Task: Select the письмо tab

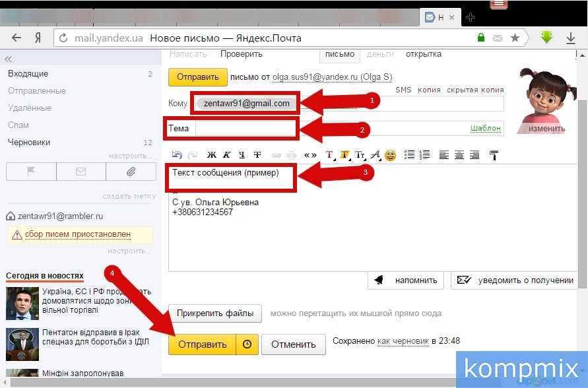Action: (x=340, y=54)
